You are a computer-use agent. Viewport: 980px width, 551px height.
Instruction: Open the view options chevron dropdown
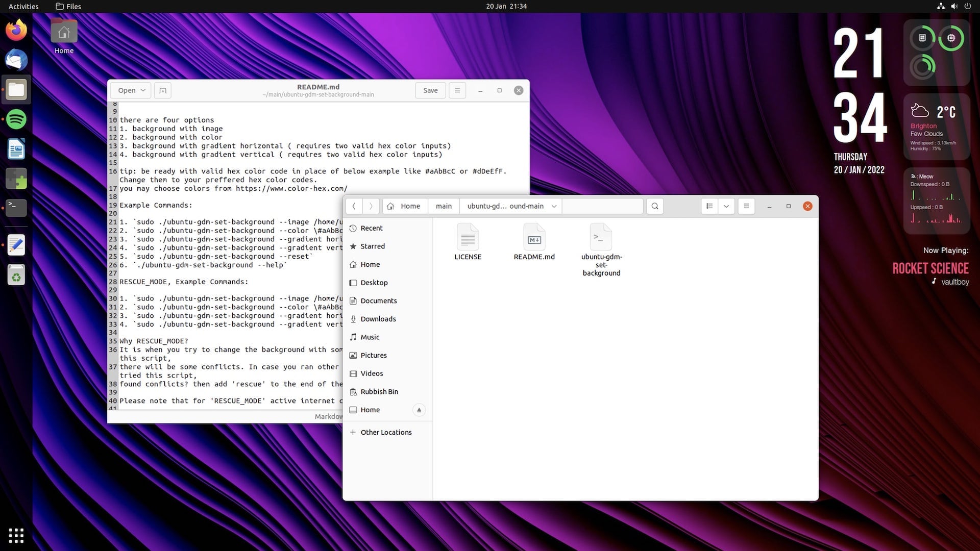click(726, 206)
